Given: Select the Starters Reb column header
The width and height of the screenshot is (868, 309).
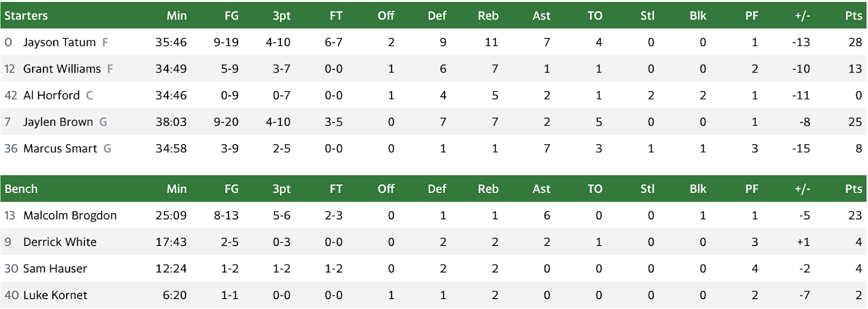Looking at the screenshot, I should tap(488, 16).
